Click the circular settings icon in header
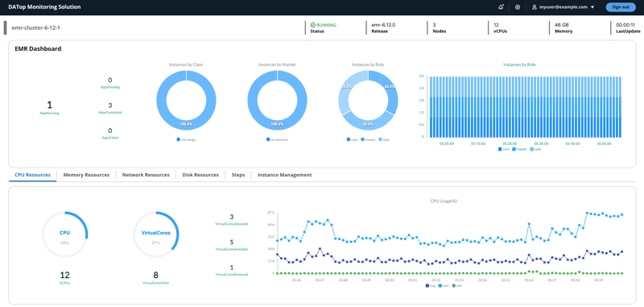This screenshot has height=307, width=644. tap(518, 7)
